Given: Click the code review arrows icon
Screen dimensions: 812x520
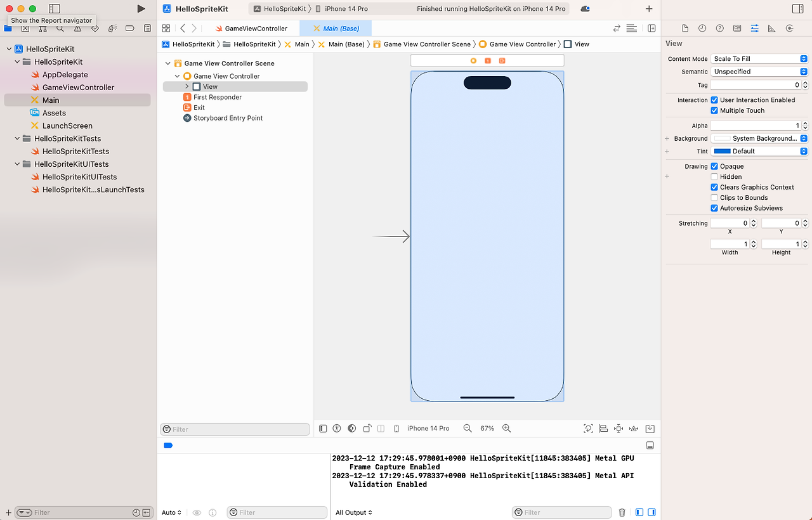Looking at the screenshot, I should (x=617, y=29).
